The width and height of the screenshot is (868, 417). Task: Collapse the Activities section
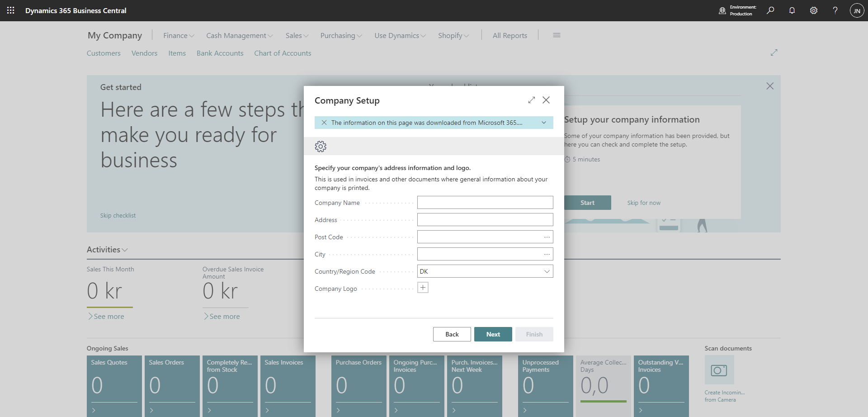(107, 250)
